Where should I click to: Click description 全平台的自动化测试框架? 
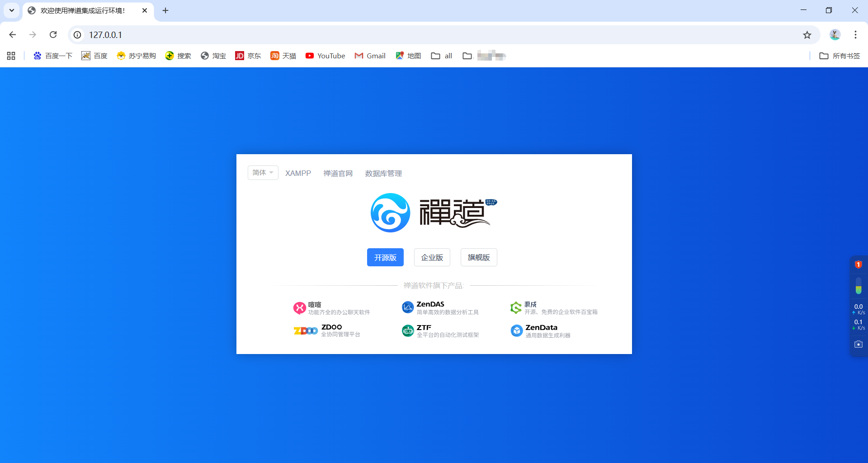point(448,335)
